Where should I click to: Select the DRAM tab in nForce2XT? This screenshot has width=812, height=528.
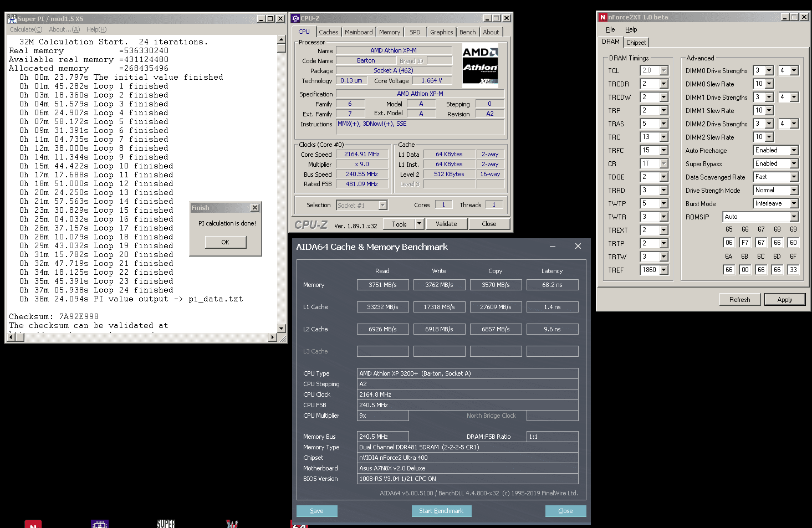(611, 42)
